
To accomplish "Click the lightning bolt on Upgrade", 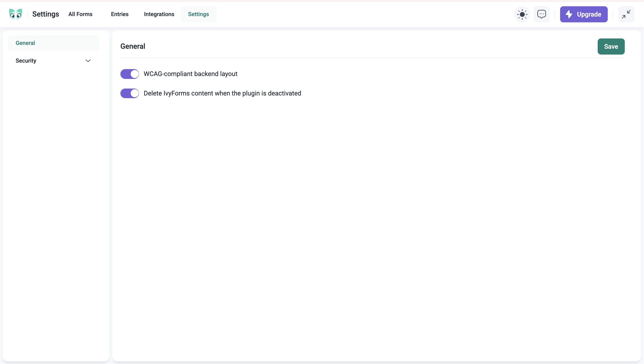I will 569,14.
